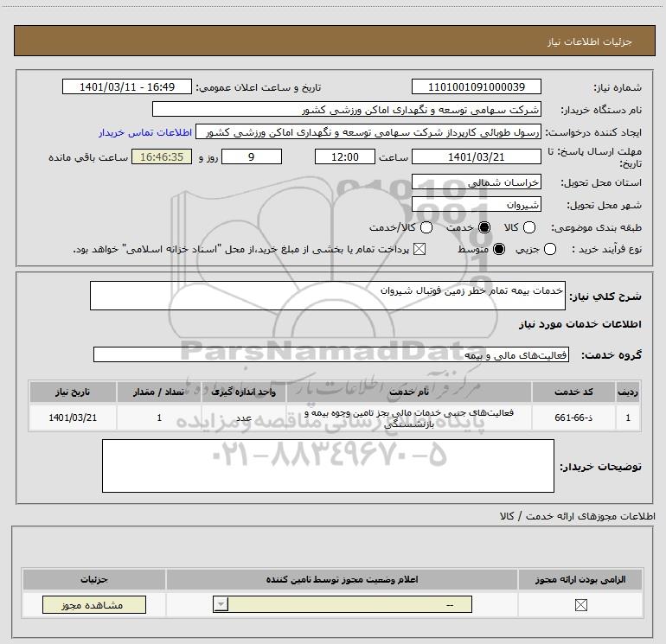Select the کالا/خدمت radio button
This screenshot has height=644, width=666.
click(426, 227)
